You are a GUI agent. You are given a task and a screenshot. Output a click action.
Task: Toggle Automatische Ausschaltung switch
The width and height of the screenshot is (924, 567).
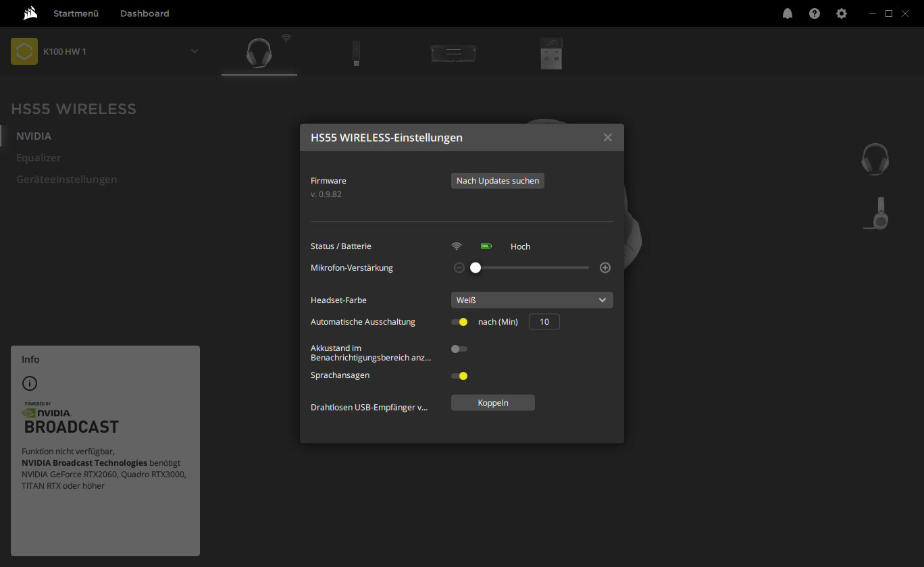459,322
